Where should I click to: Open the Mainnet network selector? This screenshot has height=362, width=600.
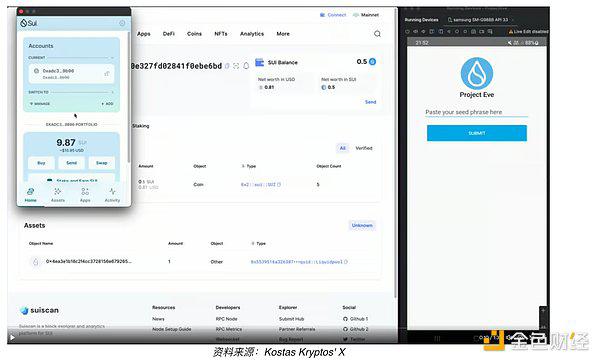coord(366,15)
